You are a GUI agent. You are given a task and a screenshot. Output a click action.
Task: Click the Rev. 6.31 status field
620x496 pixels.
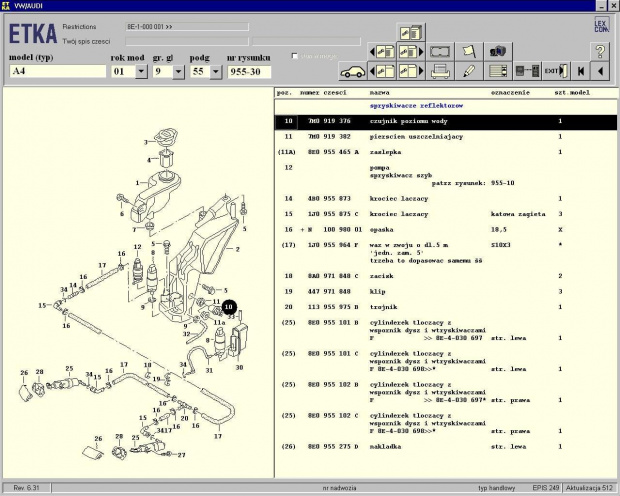(26, 488)
